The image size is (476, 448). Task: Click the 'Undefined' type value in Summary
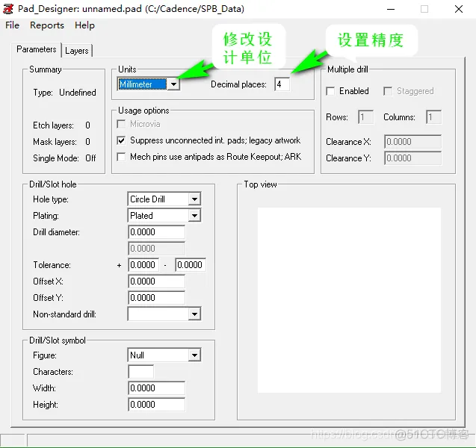(x=78, y=92)
